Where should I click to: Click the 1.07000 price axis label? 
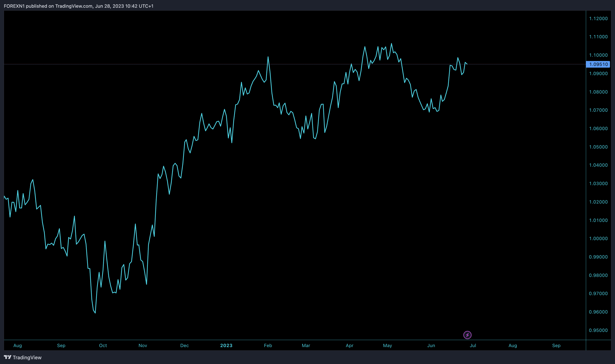[x=598, y=110]
